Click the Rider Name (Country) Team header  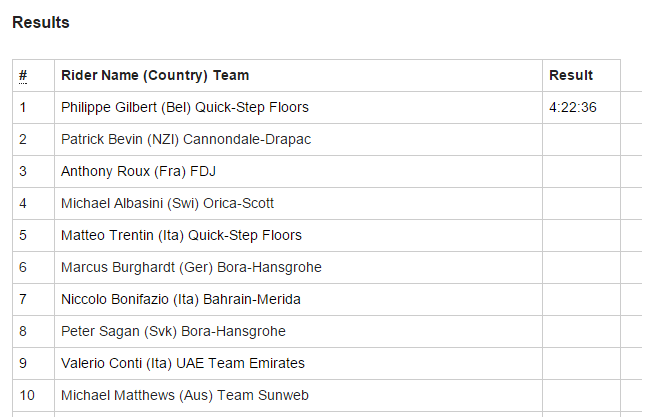point(155,75)
